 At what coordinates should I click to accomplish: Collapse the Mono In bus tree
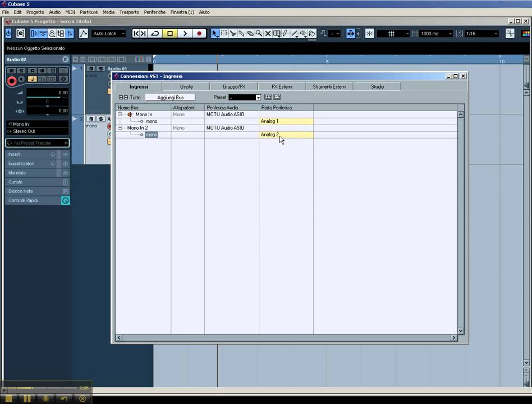[x=120, y=114]
